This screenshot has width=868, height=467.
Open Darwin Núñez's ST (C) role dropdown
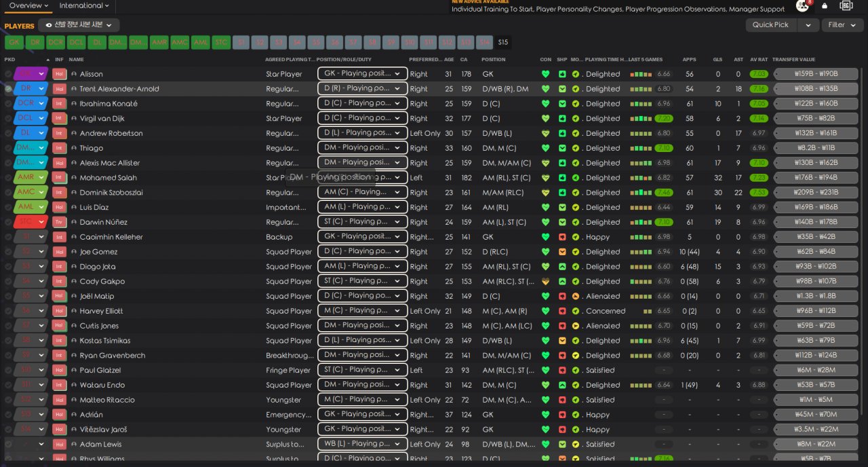362,222
